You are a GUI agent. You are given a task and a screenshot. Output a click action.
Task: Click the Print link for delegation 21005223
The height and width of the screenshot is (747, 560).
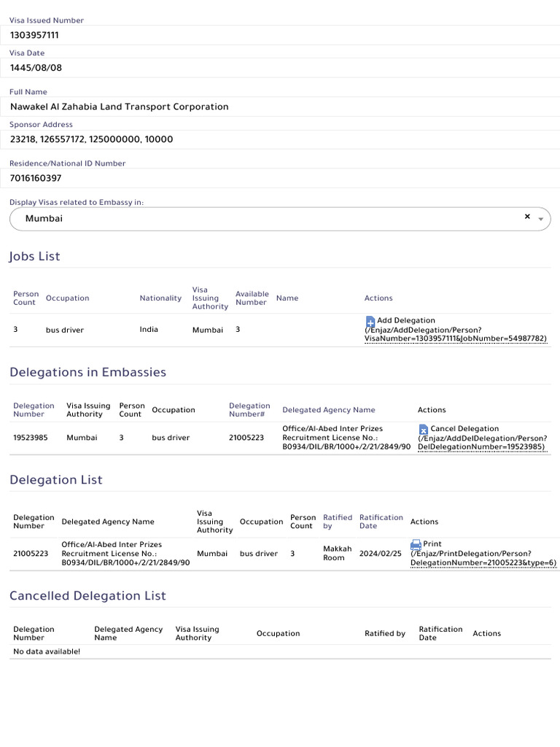coord(432,544)
